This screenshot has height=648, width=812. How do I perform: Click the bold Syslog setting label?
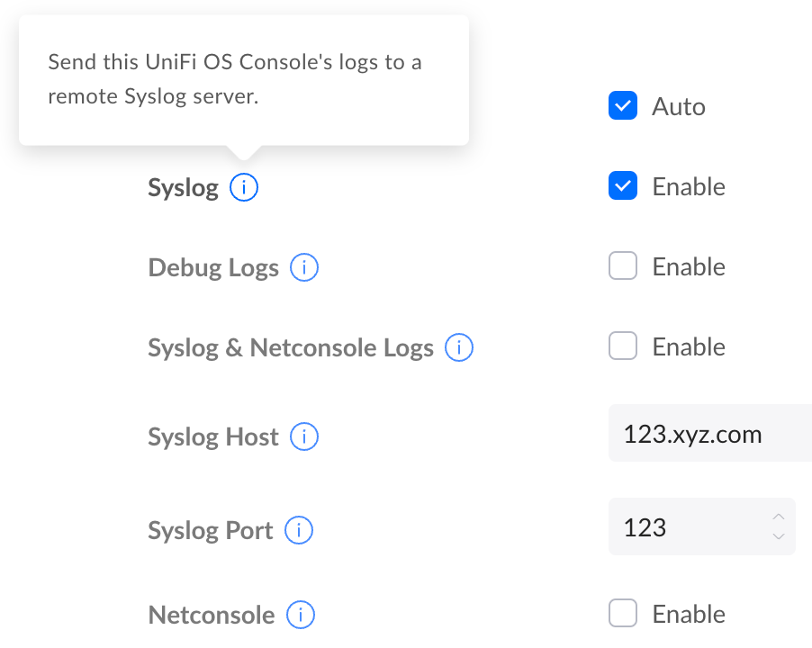click(x=183, y=188)
